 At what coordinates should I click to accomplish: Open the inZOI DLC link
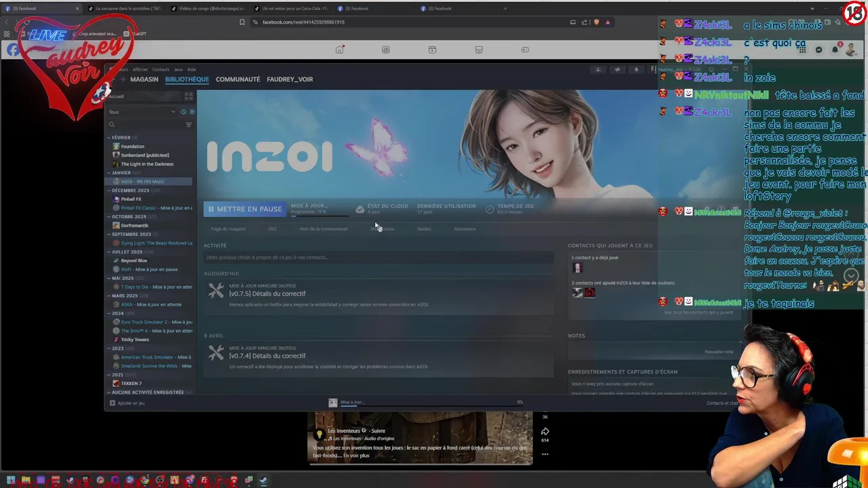(273, 229)
